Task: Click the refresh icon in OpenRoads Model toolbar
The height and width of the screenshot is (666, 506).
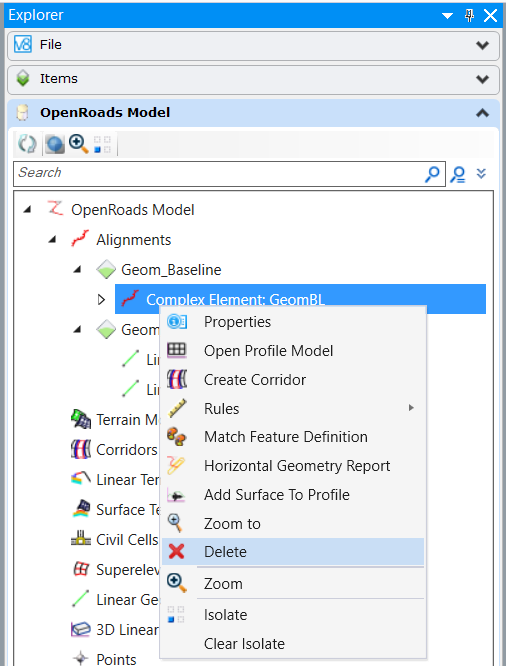Action: [27, 144]
